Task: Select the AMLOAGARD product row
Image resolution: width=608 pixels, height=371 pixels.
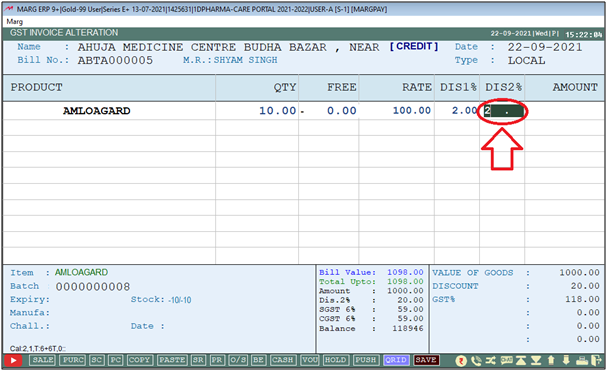Action: (x=303, y=111)
